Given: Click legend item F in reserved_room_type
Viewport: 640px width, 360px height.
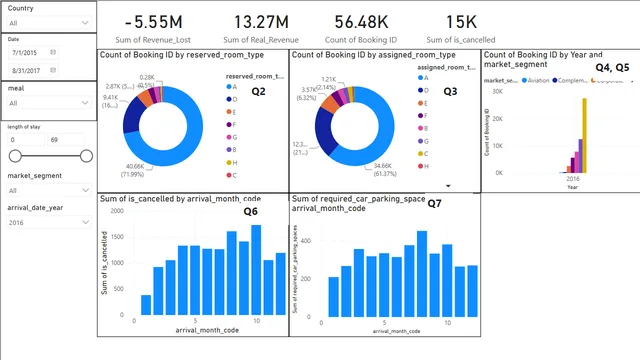Looking at the screenshot, I should 231,124.
